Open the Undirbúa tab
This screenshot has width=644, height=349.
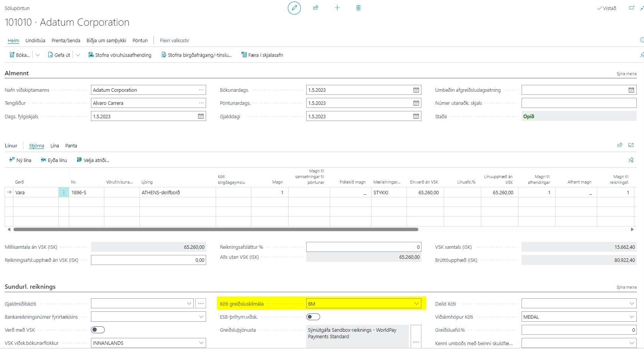coord(35,40)
